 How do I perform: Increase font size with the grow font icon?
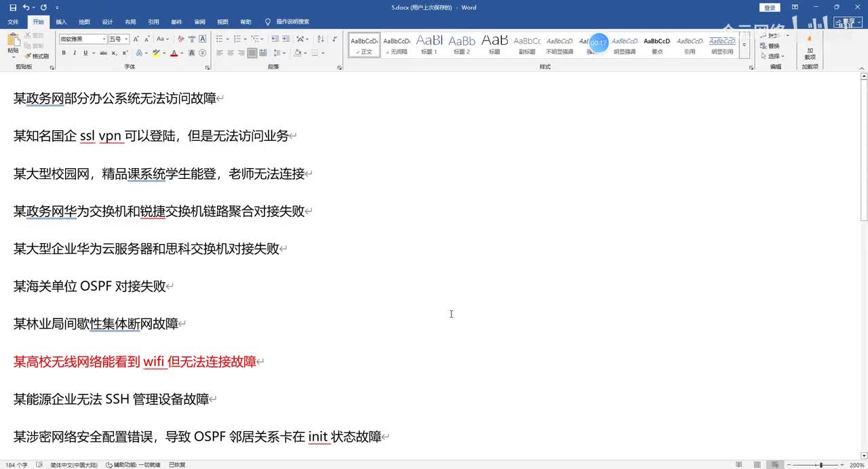point(136,39)
